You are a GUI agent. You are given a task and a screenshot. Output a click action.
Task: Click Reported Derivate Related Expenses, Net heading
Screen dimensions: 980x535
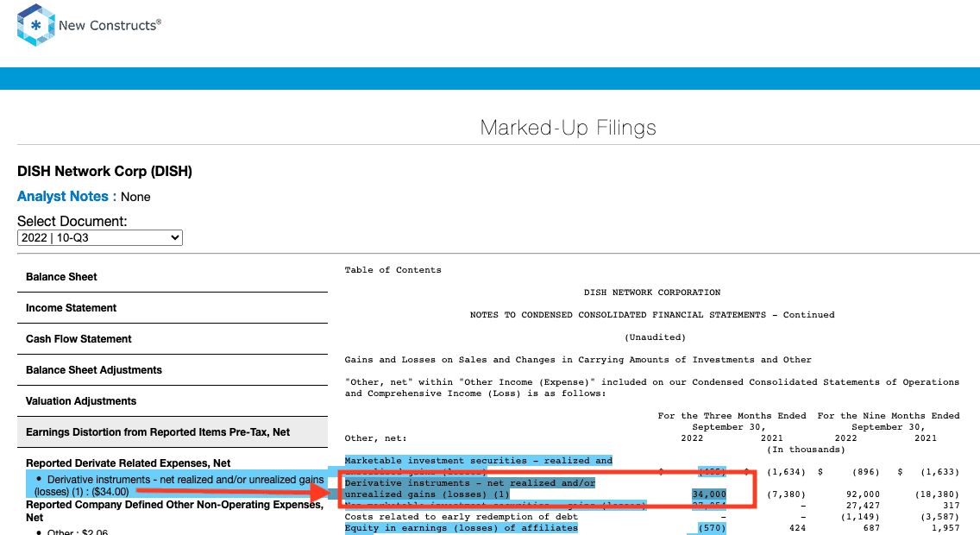[x=129, y=463]
